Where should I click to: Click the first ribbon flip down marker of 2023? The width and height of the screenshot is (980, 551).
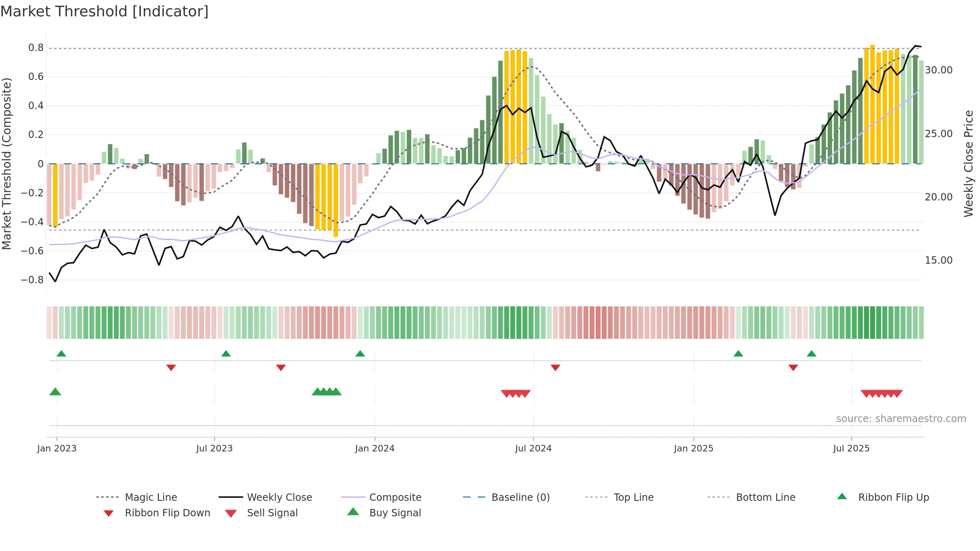point(171,368)
